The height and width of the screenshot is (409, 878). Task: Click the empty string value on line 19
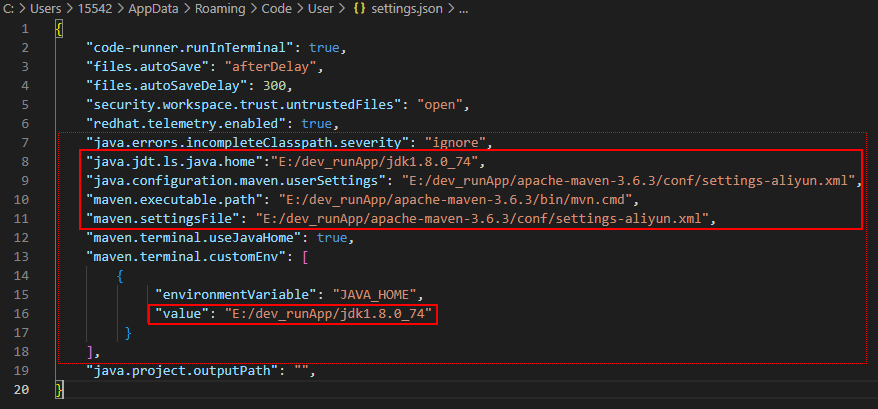click(301, 370)
